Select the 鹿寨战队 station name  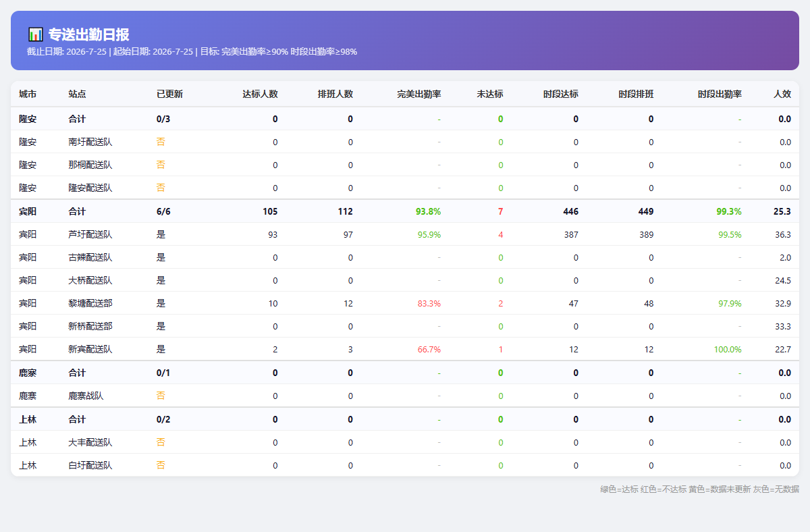[86, 396]
